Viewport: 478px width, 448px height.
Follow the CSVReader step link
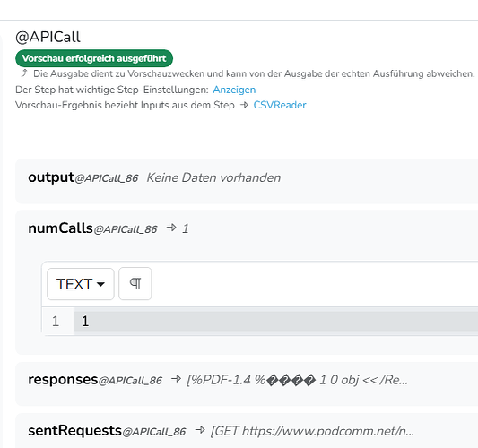[280, 105]
